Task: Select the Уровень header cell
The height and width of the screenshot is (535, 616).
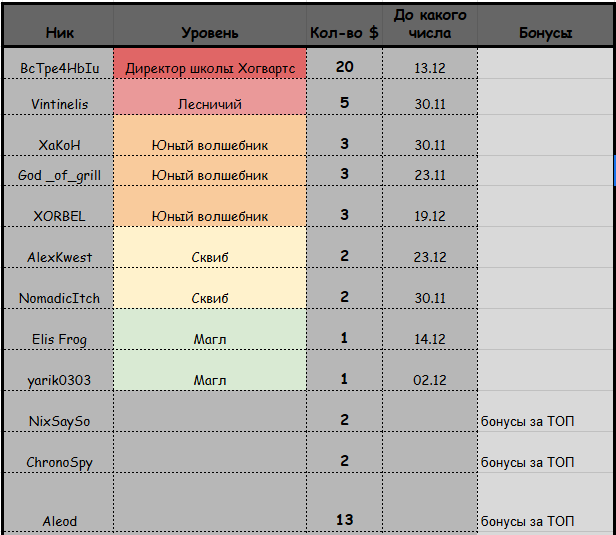Action: point(210,26)
